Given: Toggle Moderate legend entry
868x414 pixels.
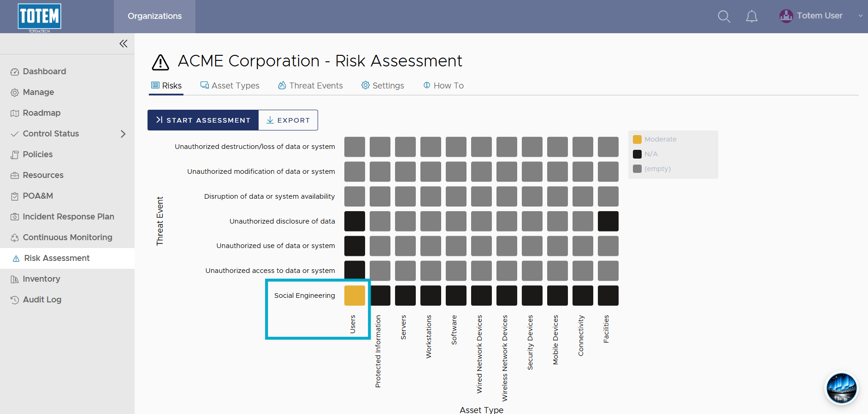Looking at the screenshot, I should pos(655,139).
